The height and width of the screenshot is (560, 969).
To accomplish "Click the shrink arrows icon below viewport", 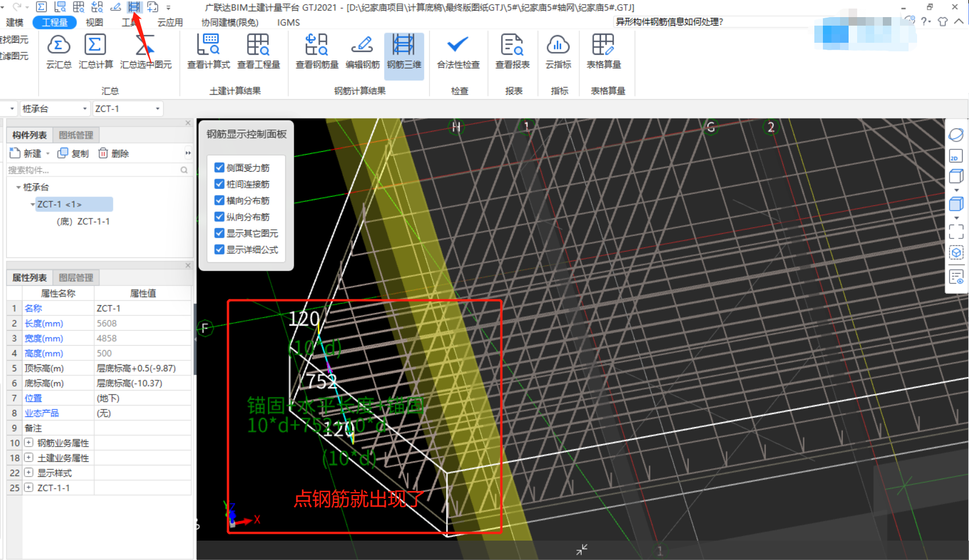I will click(x=582, y=550).
